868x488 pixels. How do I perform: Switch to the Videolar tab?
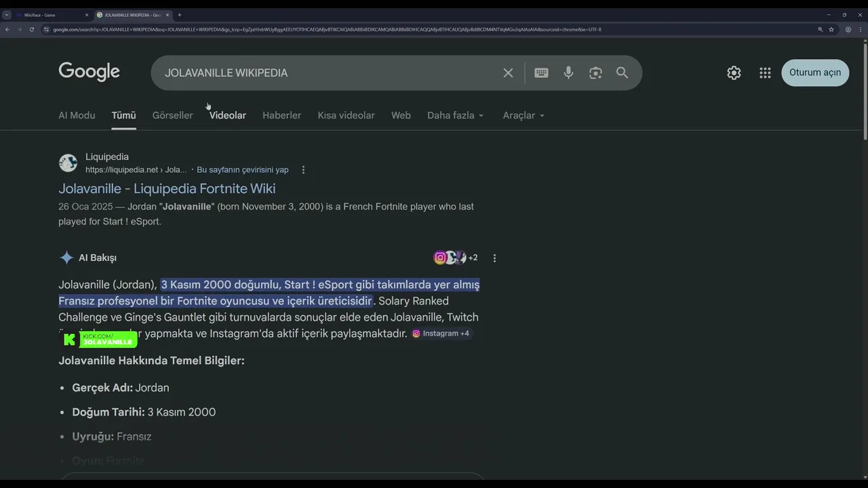(x=228, y=115)
